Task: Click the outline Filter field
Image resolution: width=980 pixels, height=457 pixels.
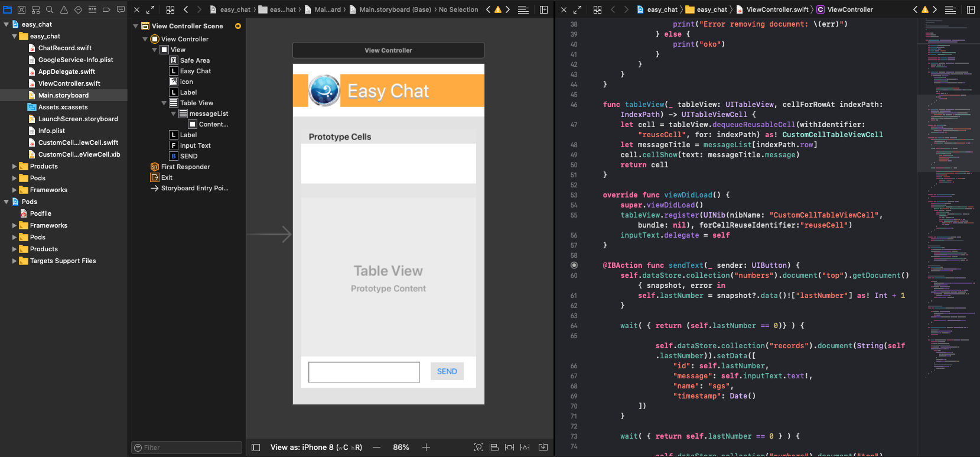Action: click(187, 448)
